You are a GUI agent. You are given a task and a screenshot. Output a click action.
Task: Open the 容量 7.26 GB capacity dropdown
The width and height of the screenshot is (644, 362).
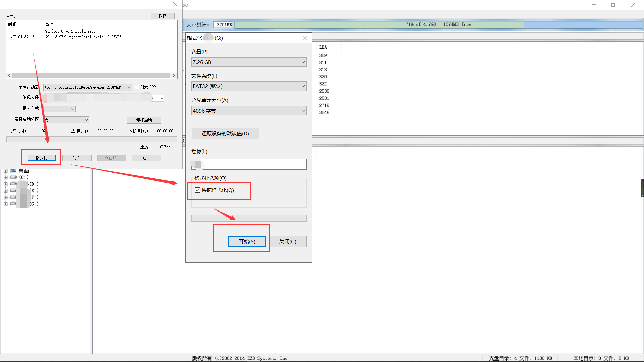pos(303,62)
